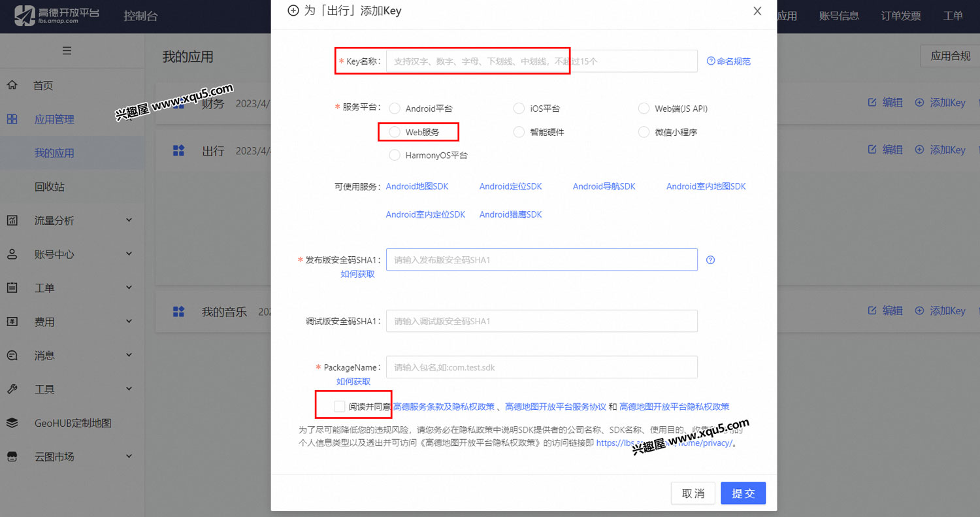Click 应用合规 button at top right
980x517 pixels.
pos(950,56)
